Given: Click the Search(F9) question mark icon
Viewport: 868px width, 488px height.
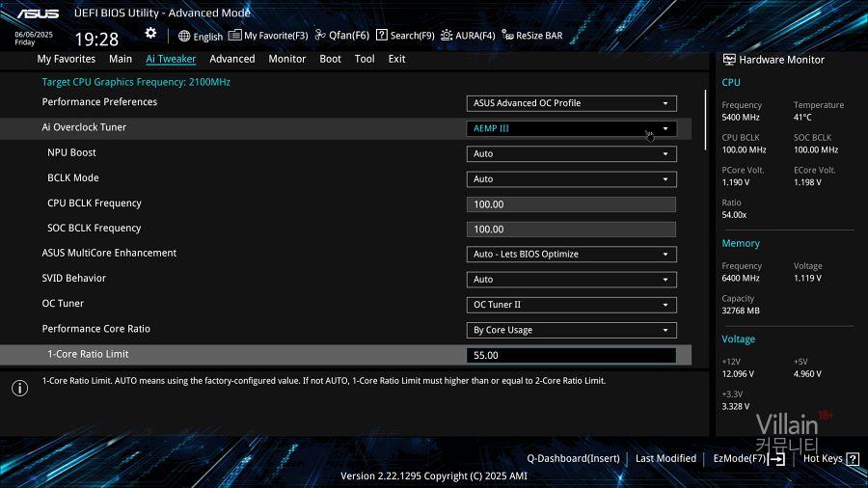Looking at the screenshot, I should [x=382, y=36].
